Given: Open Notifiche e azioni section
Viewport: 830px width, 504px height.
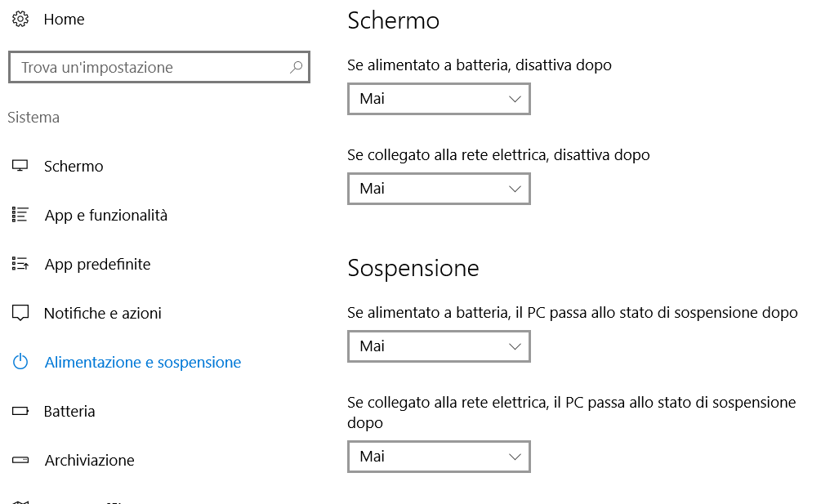Looking at the screenshot, I should [x=103, y=314].
